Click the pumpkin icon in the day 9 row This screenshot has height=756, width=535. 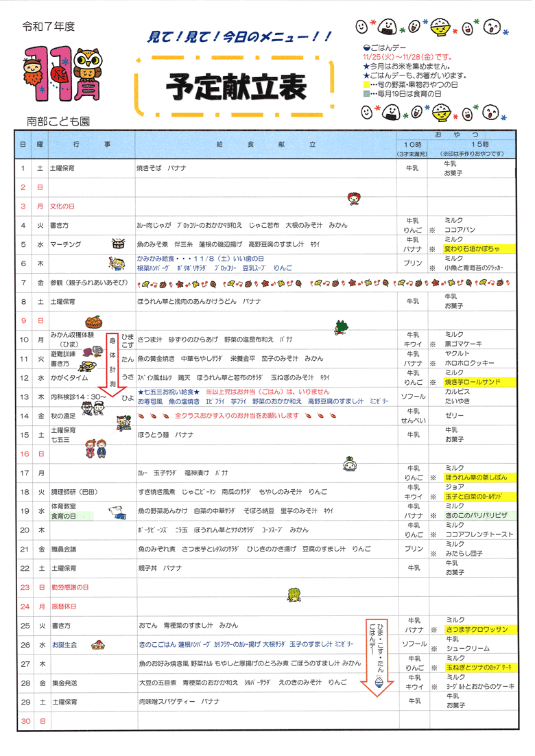(x=93, y=322)
